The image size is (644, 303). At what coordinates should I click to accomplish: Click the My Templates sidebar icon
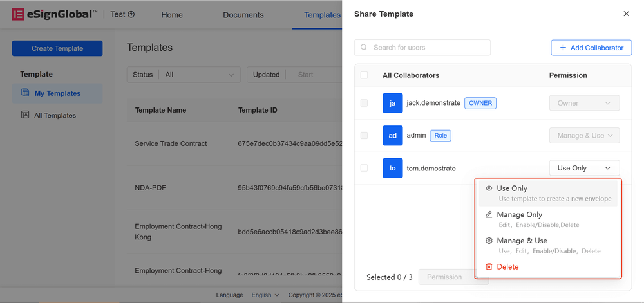[25, 93]
